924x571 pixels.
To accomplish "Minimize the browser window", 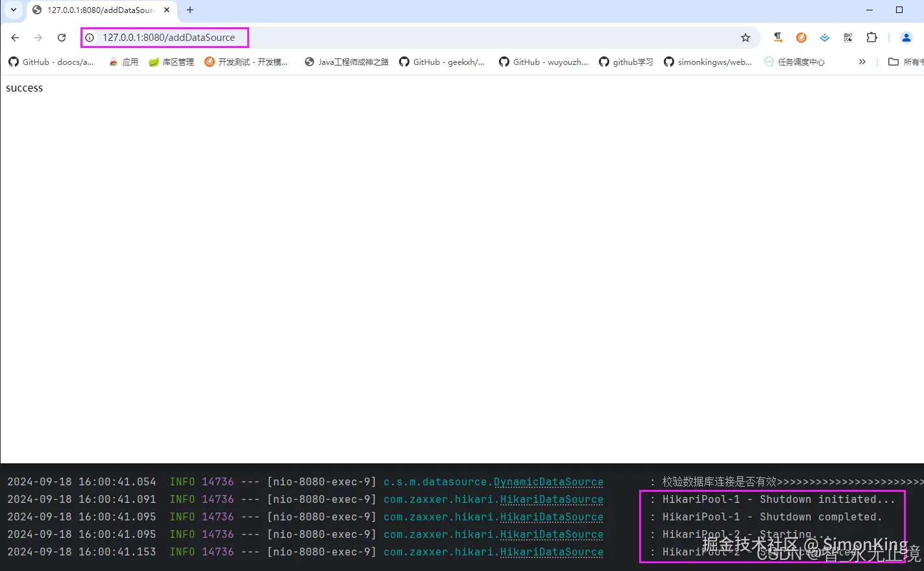I will point(870,10).
